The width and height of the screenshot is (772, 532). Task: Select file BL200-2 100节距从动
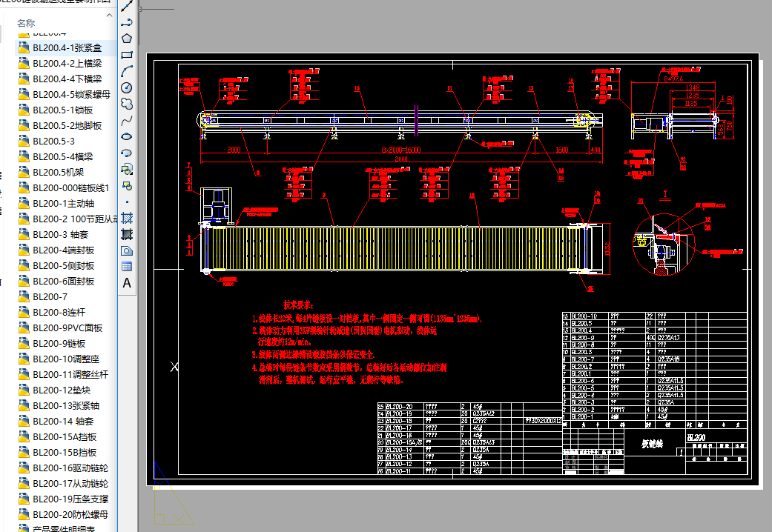(x=67, y=219)
